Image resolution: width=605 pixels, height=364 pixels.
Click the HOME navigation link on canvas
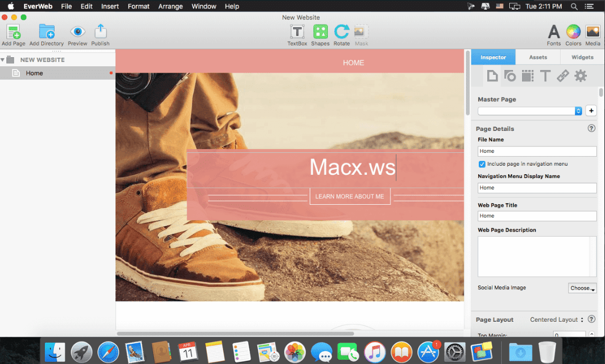coord(354,63)
